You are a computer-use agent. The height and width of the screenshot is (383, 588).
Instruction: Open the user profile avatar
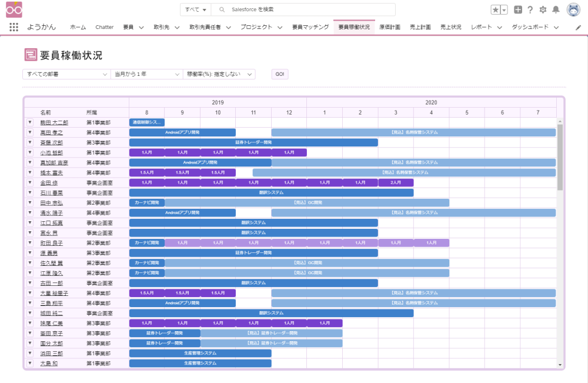pyautogui.click(x=574, y=10)
